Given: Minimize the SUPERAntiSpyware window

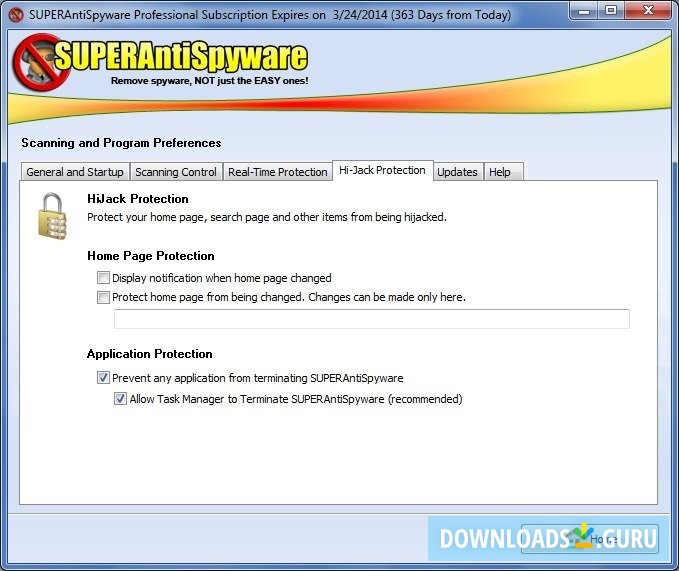Looking at the screenshot, I should [583, 11].
